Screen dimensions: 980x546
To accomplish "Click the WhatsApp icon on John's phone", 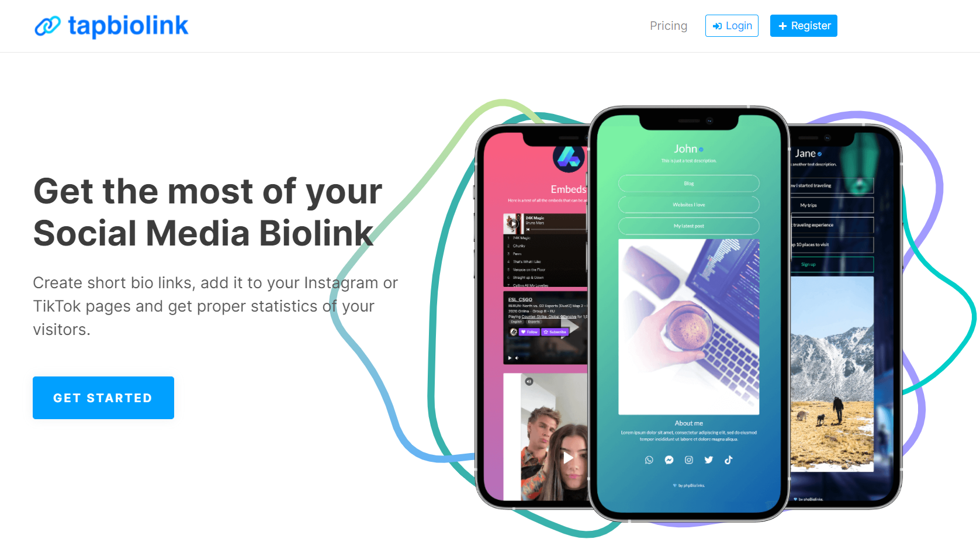I will coord(649,460).
